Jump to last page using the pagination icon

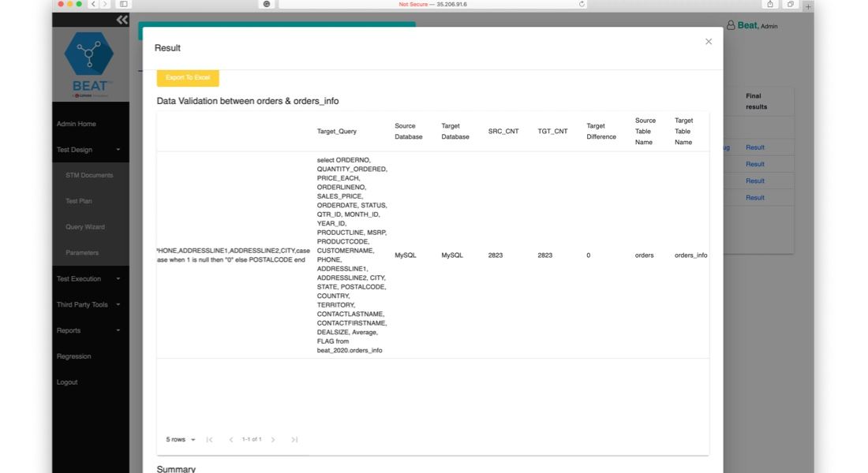tap(293, 439)
